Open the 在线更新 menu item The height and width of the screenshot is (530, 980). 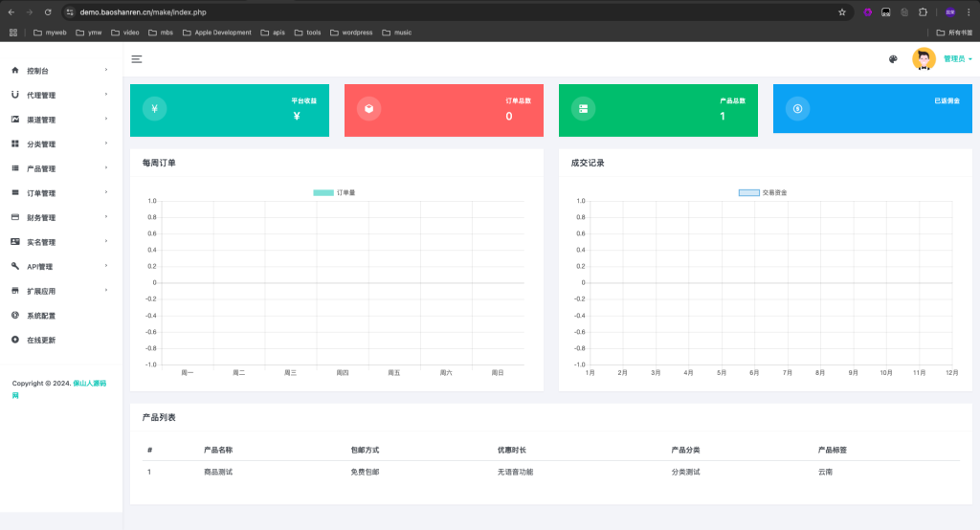point(61,340)
